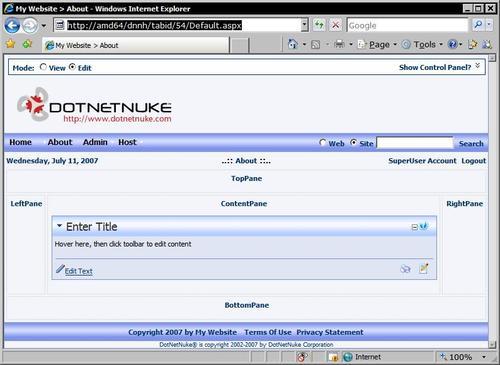Click the Search link in navigation bar
This screenshot has width=500, height=365.
coord(471,144)
